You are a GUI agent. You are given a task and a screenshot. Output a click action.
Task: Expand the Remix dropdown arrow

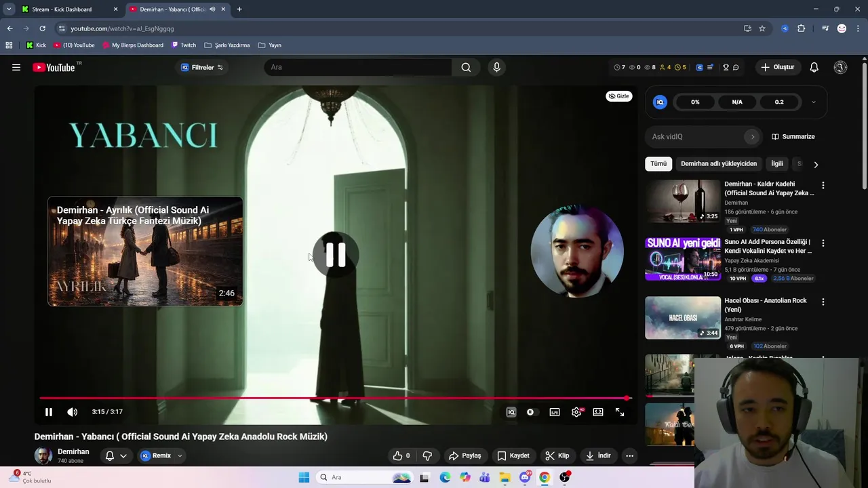(x=180, y=455)
